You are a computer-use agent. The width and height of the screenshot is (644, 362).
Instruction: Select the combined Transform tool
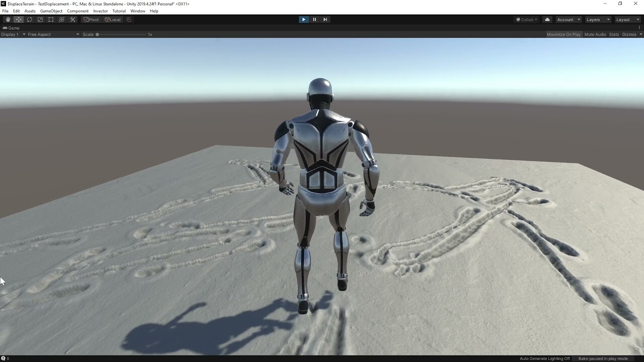pyautogui.click(x=61, y=19)
